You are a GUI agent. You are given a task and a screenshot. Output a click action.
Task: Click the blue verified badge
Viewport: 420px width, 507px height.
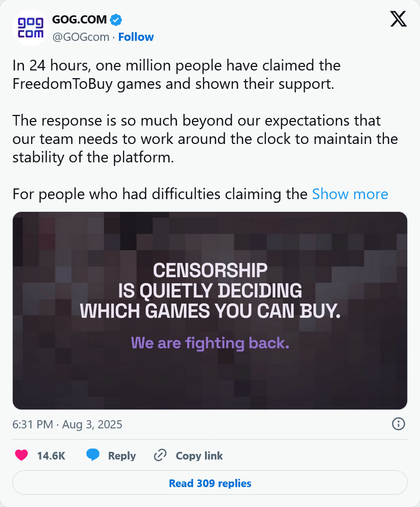[x=116, y=20]
